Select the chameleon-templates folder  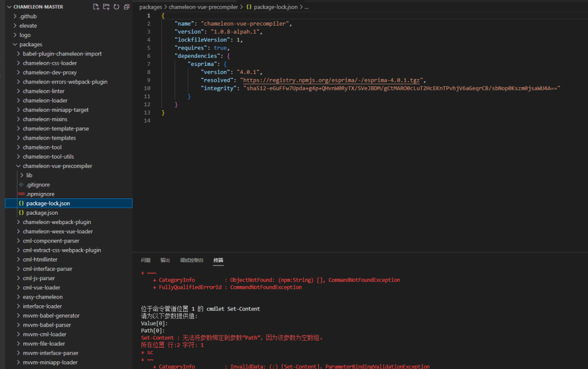coord(49,138)
